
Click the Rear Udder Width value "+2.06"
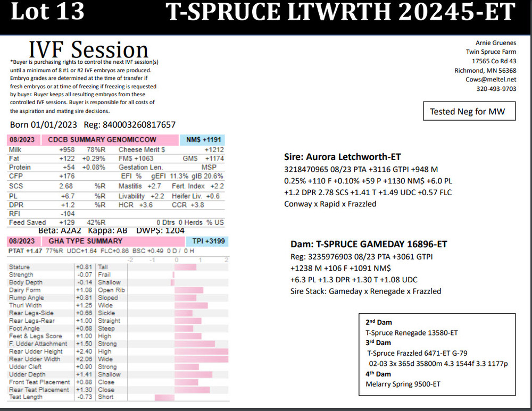click(84, 359)
